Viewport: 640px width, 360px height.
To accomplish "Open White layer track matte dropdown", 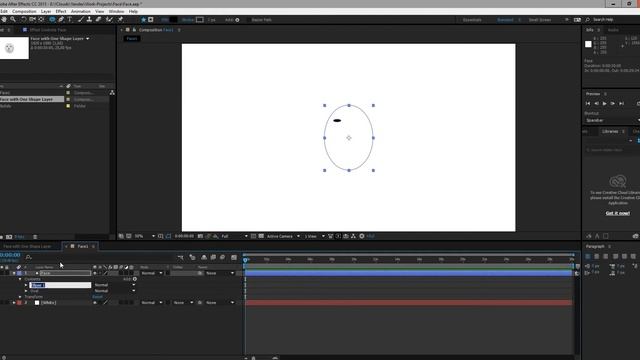I will coord(183,302).
